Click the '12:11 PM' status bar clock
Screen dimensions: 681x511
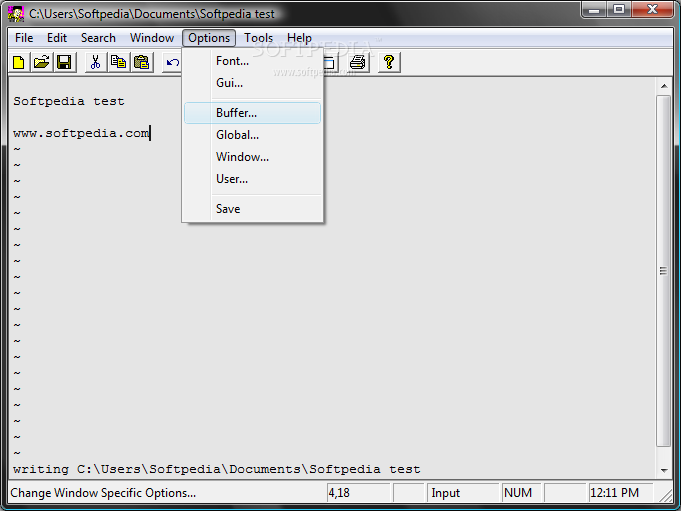[621, 493]
